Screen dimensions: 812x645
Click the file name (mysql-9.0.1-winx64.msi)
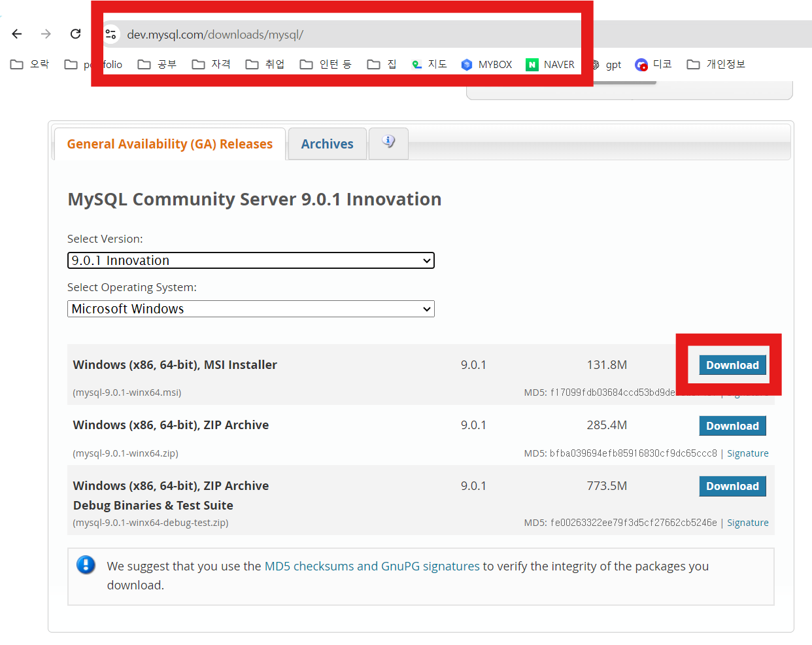tap(127, 392)
